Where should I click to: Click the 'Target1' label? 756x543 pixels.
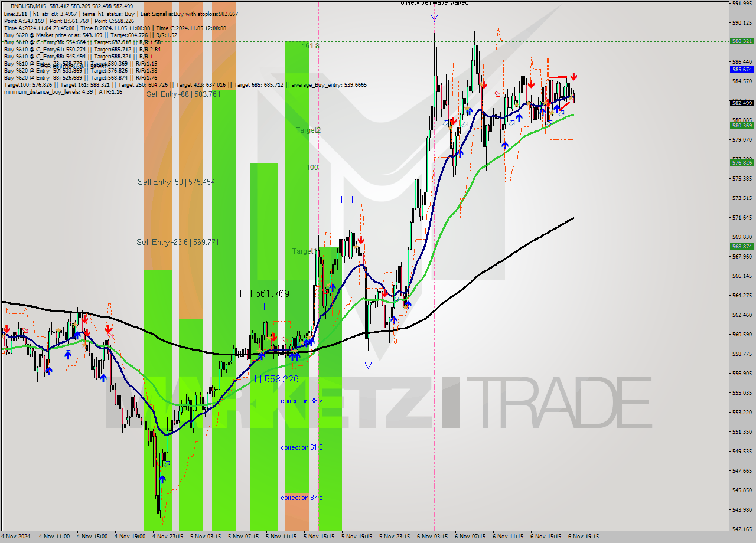tap(304, 251)
